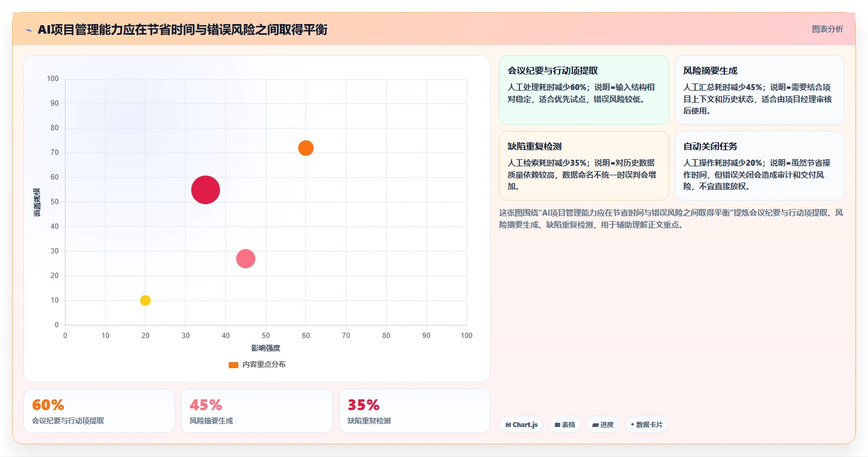
Task: Click the lightning icon before the title
Action: click(x=29, y=30)
